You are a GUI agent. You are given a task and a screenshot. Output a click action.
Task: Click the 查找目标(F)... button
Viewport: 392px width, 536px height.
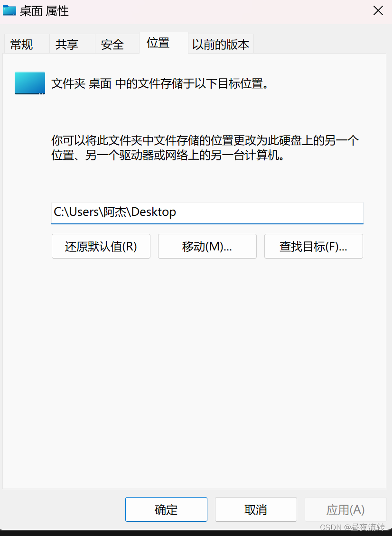314,246
